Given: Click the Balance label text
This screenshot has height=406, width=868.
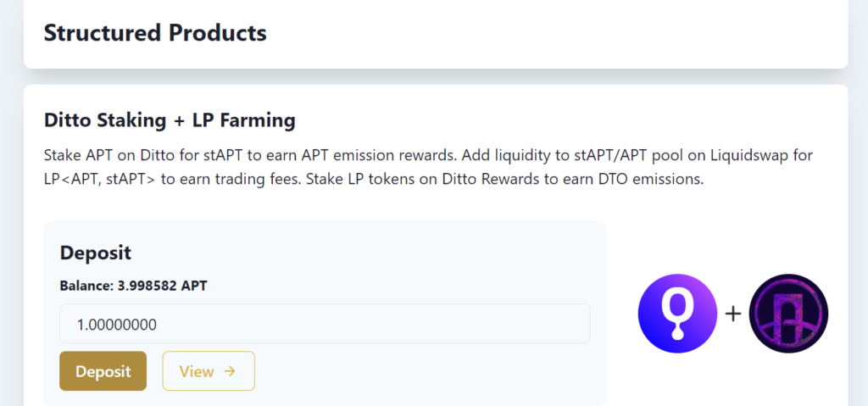Looking at the screenshot, I should click(86, 286).
